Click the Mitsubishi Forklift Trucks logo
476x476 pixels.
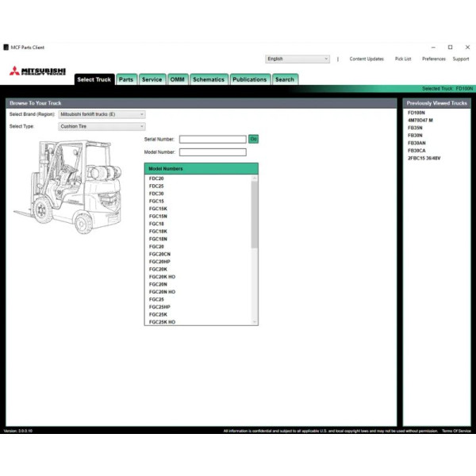(37, 72)
